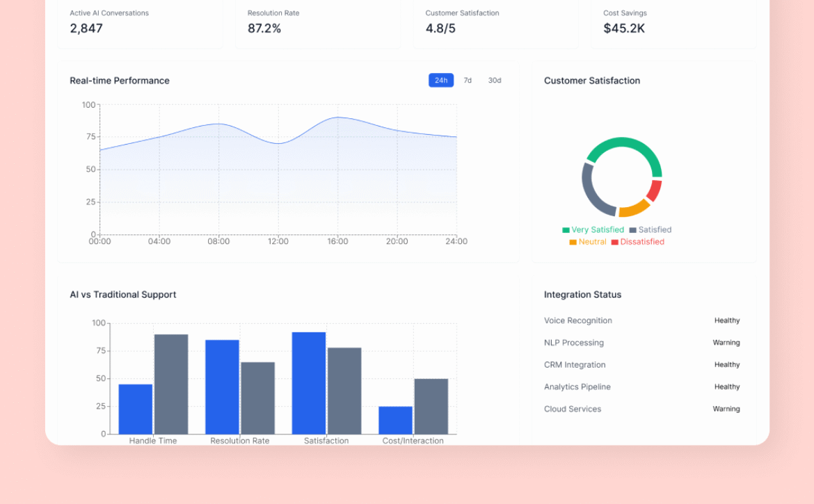Click the green Very Satisfied legend swatch
This screenshot has width=814, height=504.
point(566,230)
